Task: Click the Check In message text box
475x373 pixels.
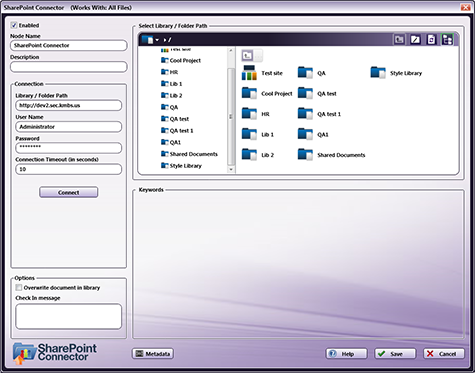Action: tap(69, 316)
